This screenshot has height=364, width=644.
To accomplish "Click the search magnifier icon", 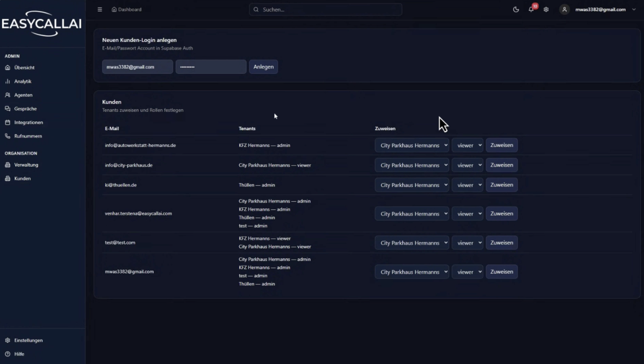I will coord(256,10).
